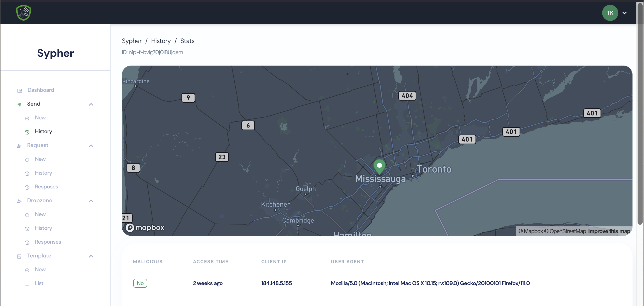
Task: Click the mapbox logo on the map
Action: click(145, 228)
